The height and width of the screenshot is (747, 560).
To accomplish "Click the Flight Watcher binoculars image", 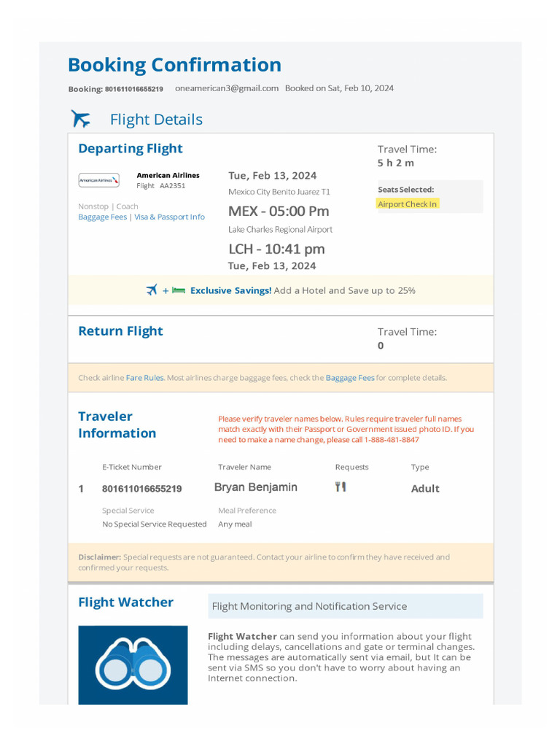I will pyautogui.click(x=133, y=665).
